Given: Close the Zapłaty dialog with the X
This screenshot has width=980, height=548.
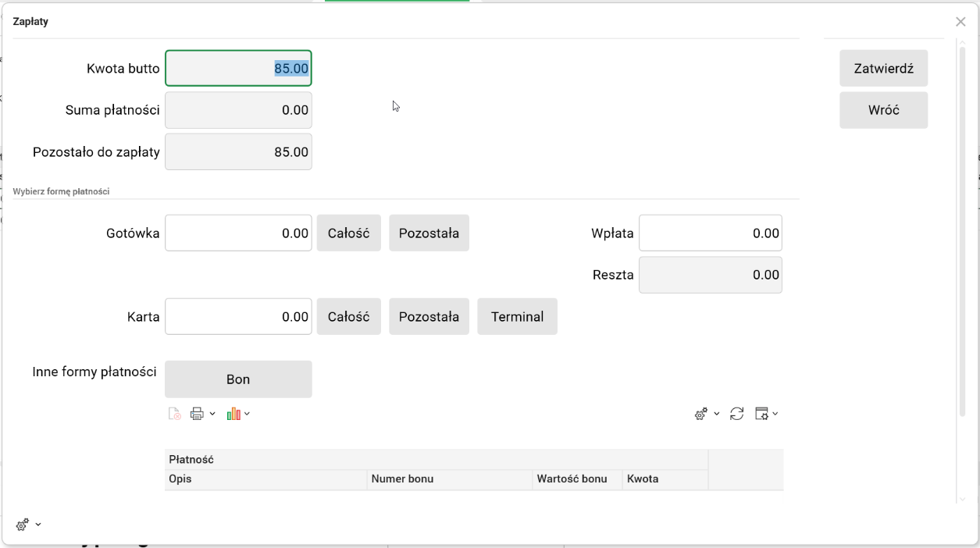Looking at the screenshot, I should (x=960, y=22).
